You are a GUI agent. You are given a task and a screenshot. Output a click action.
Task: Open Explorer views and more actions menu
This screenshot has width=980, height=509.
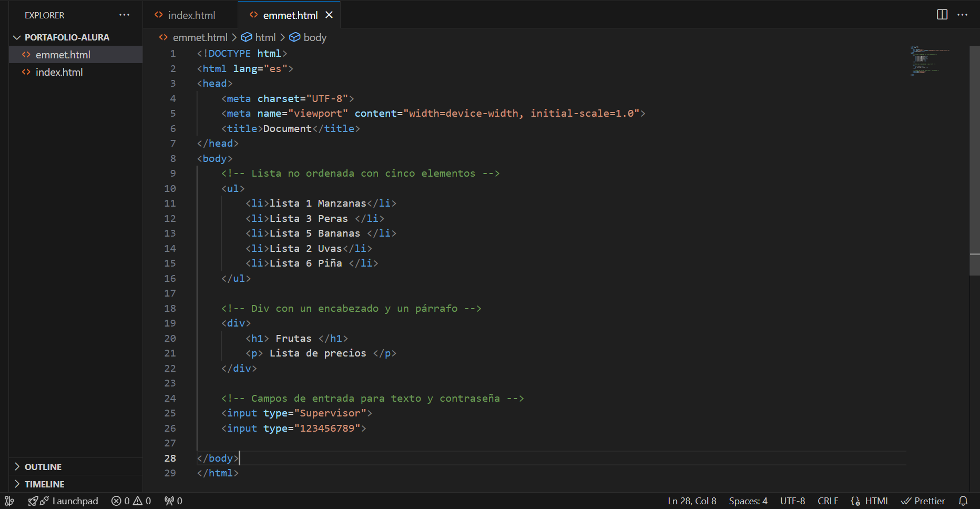[x=124, y=15]
